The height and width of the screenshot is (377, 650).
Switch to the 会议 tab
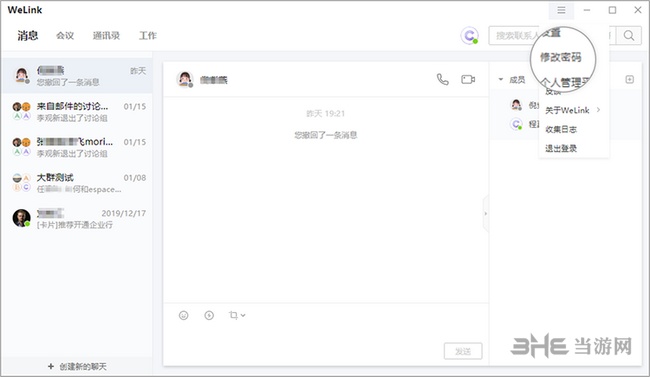click(65, 36)
